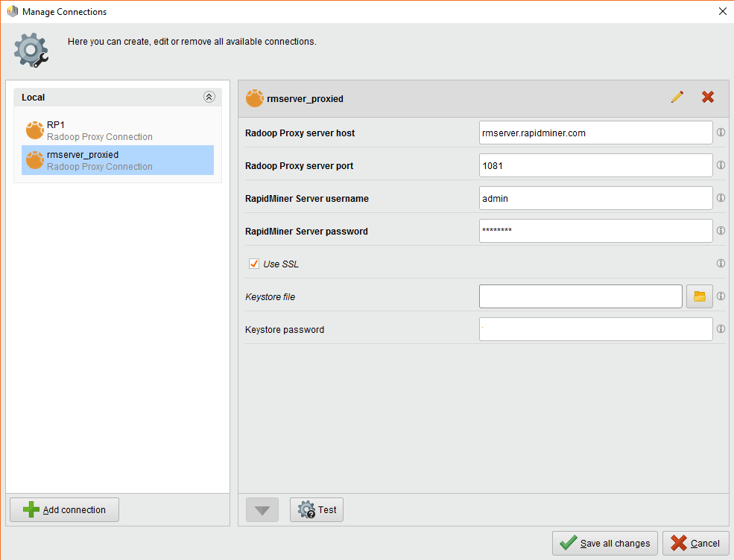Click info icon beside RapidMiner Server password
The height and width of the screenshot is (560, 734).
point(721,231)
